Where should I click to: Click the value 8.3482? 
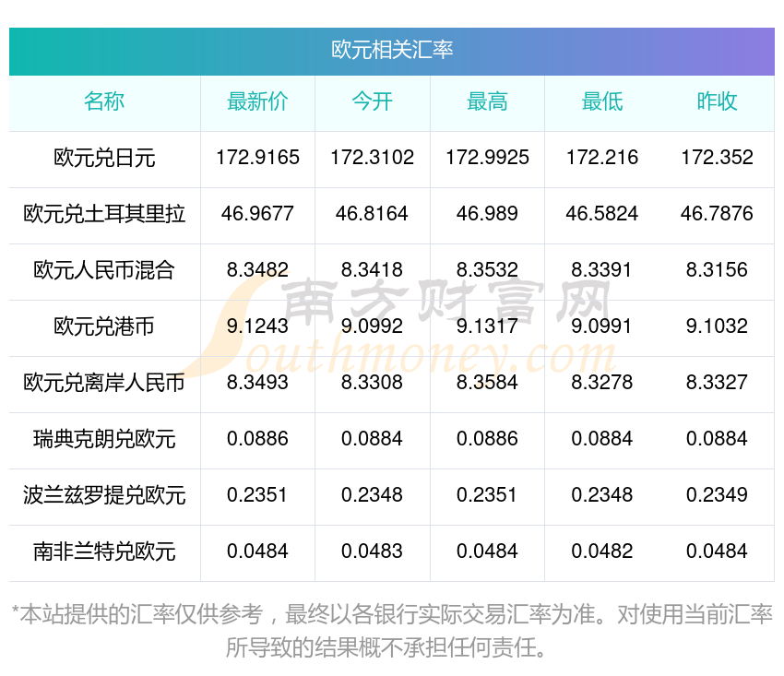point(257,270)
